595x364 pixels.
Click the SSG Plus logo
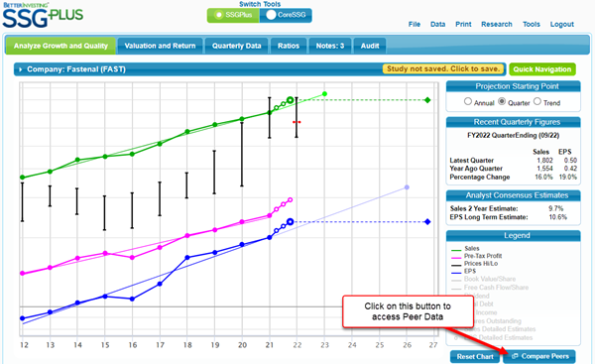coord(43,15)
